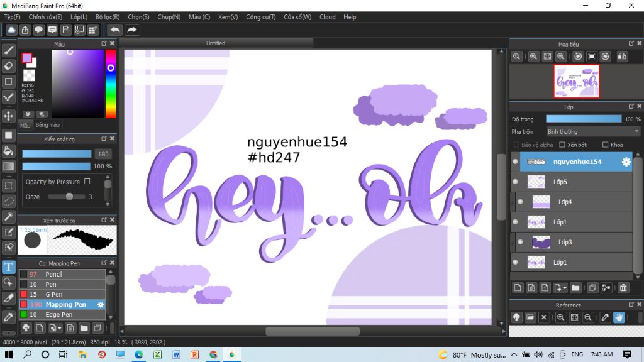Click the cloud save icon in toolbar
This screenshot has width=644, height=362.
[x=11, y=30]
